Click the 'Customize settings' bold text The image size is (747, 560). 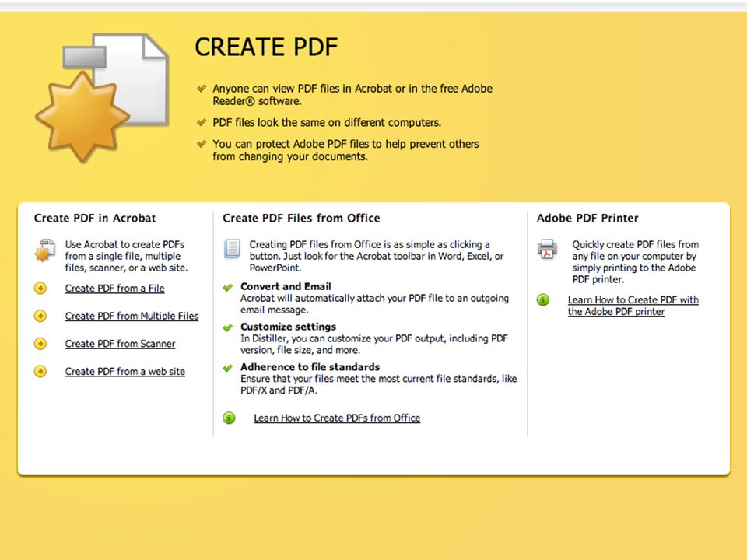tap(288, 327)
